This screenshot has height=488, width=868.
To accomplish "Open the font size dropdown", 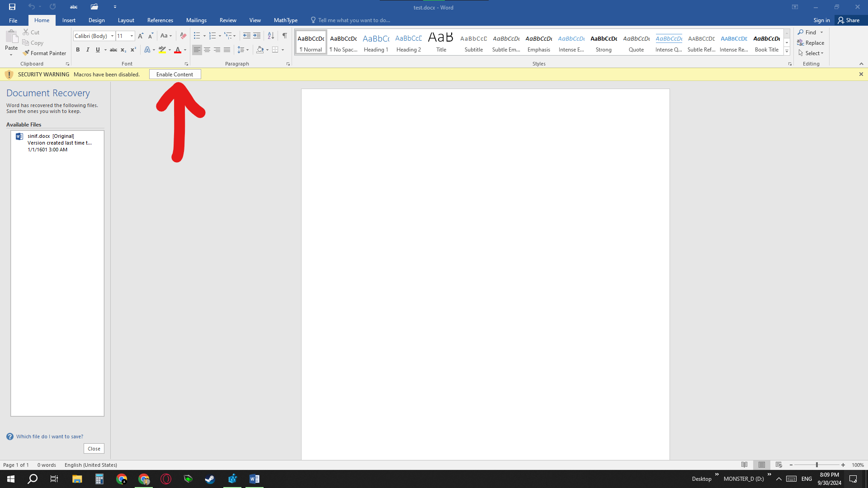I will tap(132, 36).
